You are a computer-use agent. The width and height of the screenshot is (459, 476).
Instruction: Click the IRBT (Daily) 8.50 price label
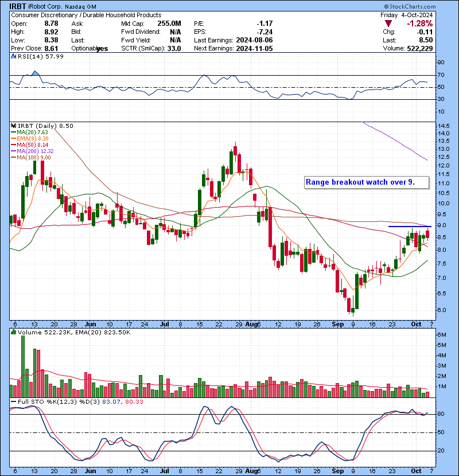tap(45, 126)
